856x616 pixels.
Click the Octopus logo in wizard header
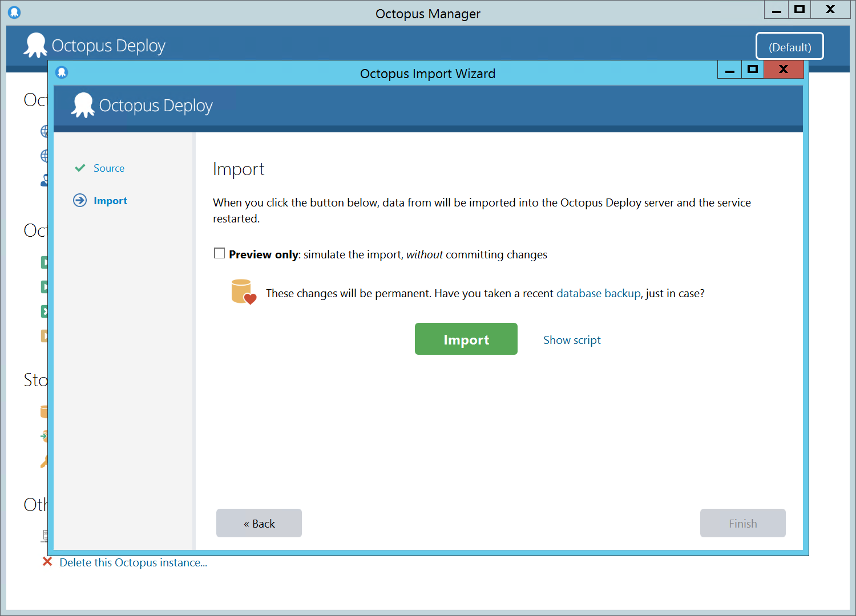point(83,106)
